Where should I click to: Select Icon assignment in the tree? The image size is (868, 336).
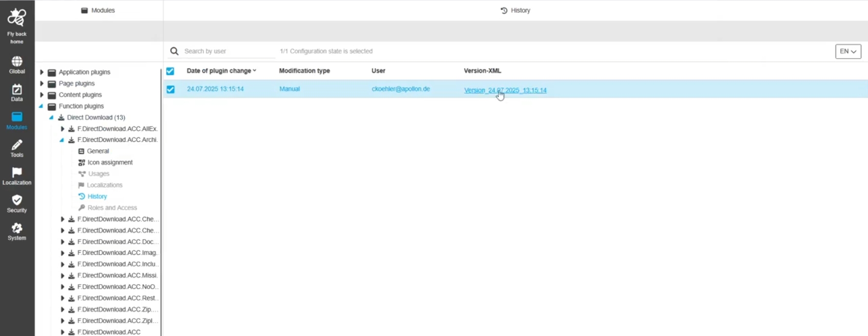[110, 162]
